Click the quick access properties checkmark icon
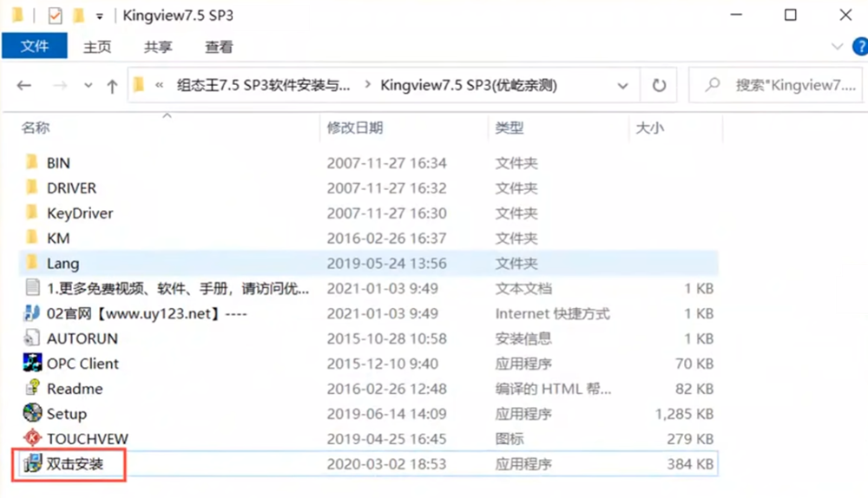Screen dimensions: 868x498 click(55, 16)
